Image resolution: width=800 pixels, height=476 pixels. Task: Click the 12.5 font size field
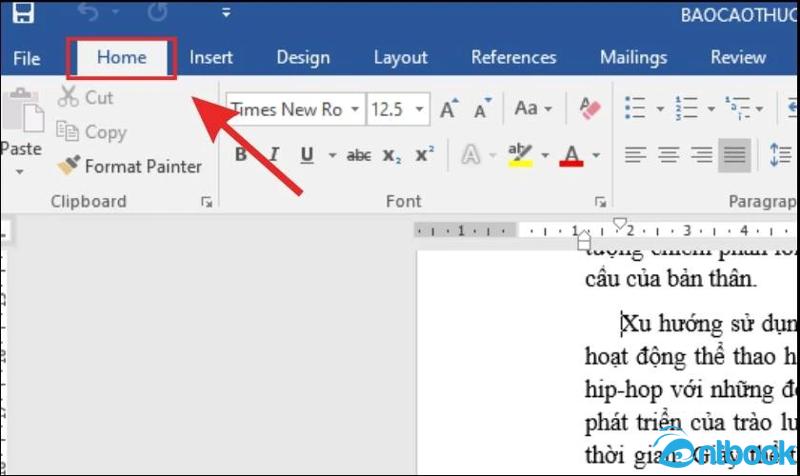click(387, 109)
